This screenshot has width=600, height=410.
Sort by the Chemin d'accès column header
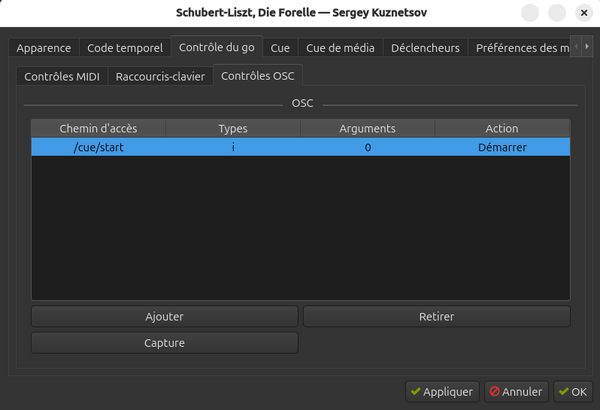tap(98, 128)
